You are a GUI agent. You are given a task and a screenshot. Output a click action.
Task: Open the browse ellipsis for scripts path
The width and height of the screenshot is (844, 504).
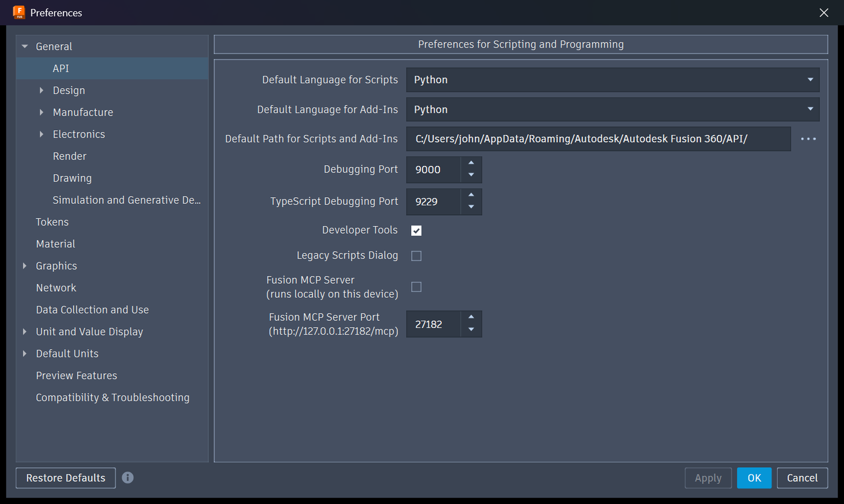[x=808, y=139]
